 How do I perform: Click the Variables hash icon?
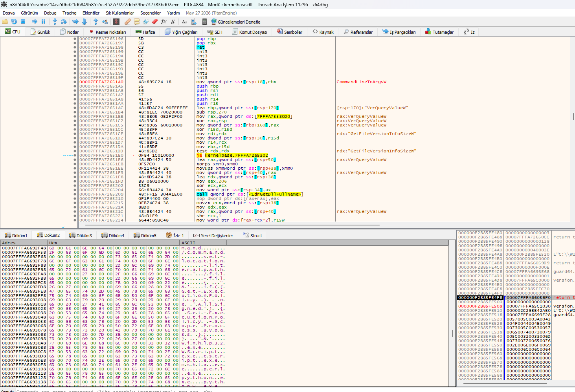pos(173,22)
